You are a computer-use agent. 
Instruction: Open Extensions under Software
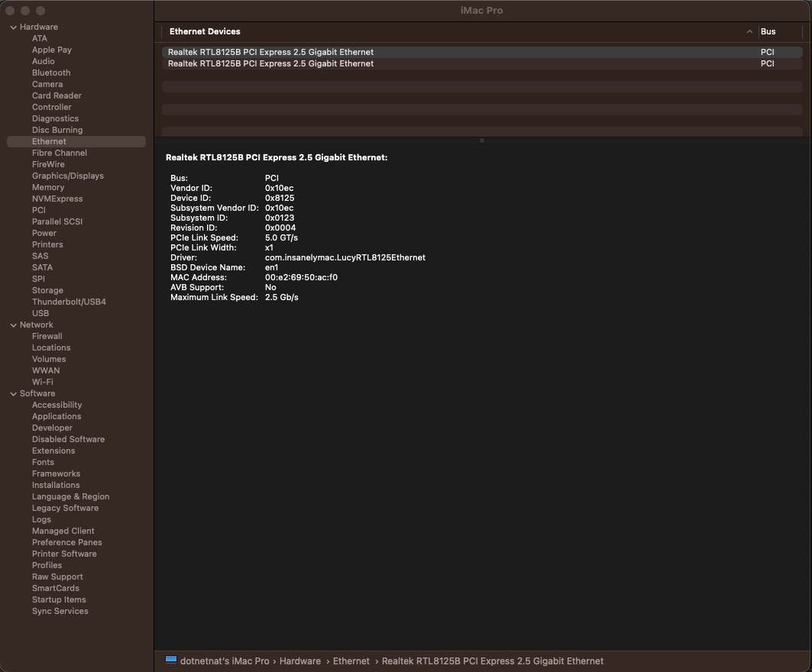[x=53, y=451]
